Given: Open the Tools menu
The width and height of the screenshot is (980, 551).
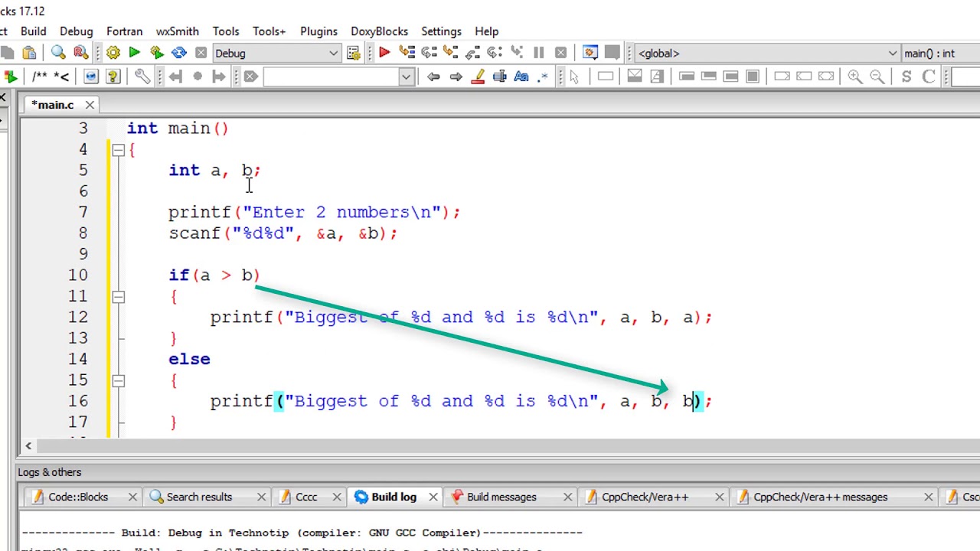Looking at the screenshot, I should coord(226,31).
